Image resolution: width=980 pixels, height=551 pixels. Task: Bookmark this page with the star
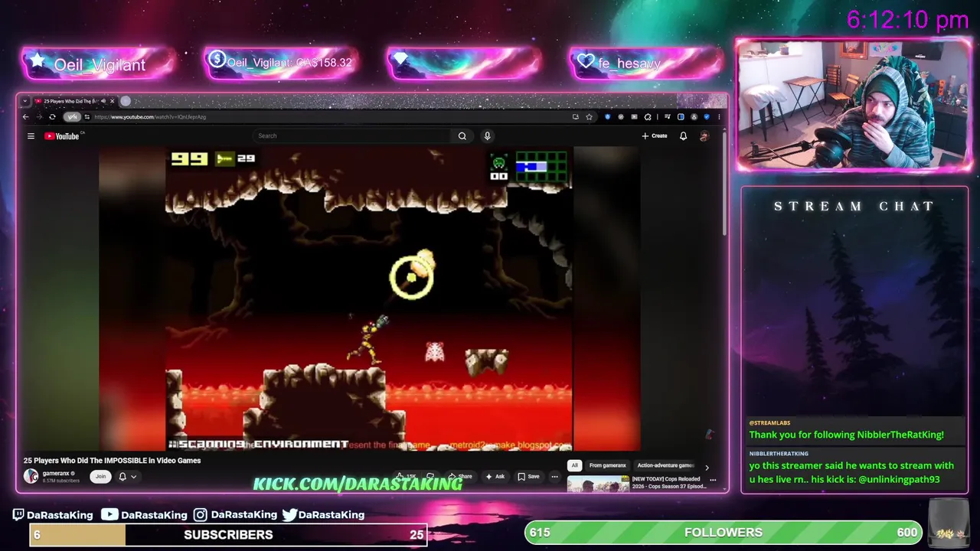[589, 117]
